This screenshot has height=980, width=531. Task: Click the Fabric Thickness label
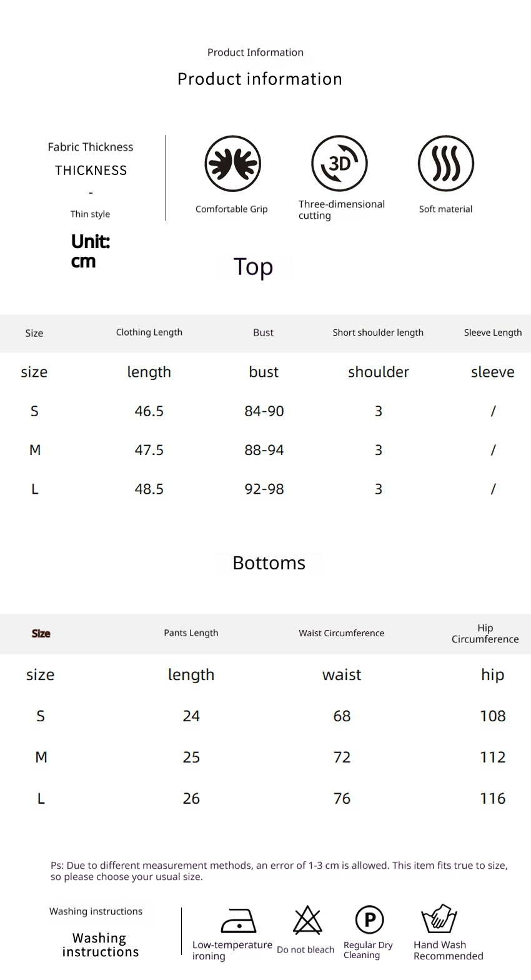click(x=91, y=147)
